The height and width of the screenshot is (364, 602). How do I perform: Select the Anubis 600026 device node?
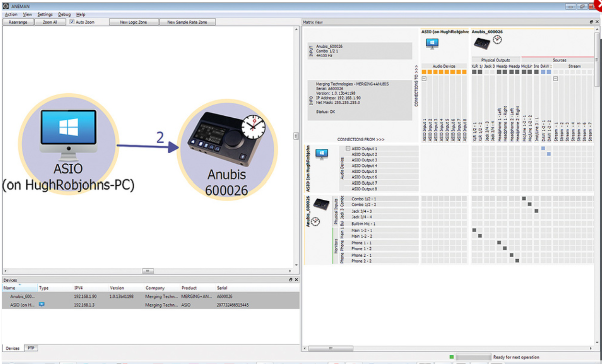coord(227,149)
